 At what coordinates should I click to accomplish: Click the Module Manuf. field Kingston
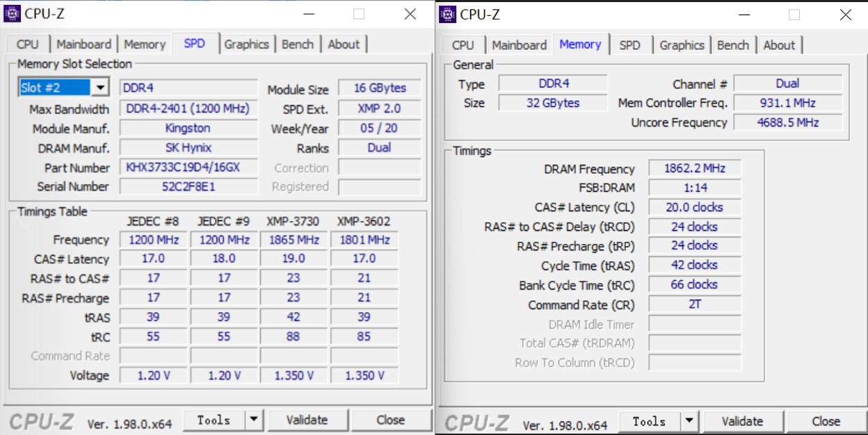point(188,128)
